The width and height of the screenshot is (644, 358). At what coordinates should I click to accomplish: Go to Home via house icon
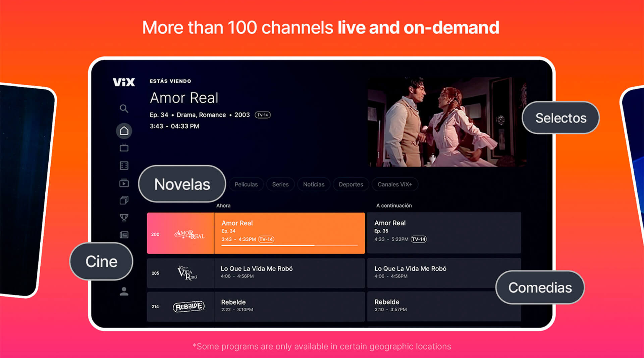point(124,131)
